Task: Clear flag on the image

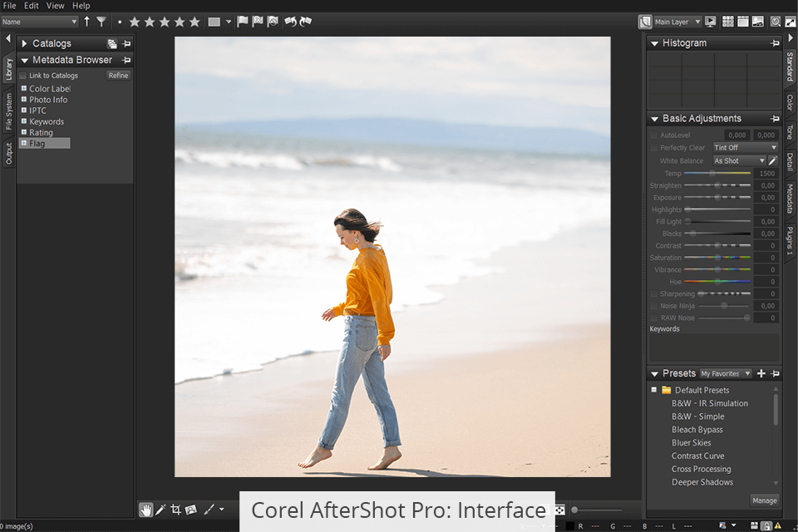Action: (x=273, y=22)
